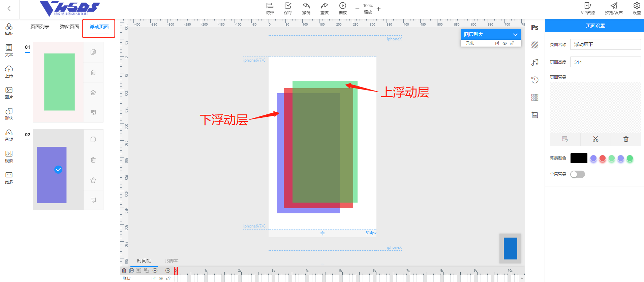Rename the 形状 layer in 图层列表 panel
Image resolution: width=644 pixels, height=282 pixels.
point(497,43)
